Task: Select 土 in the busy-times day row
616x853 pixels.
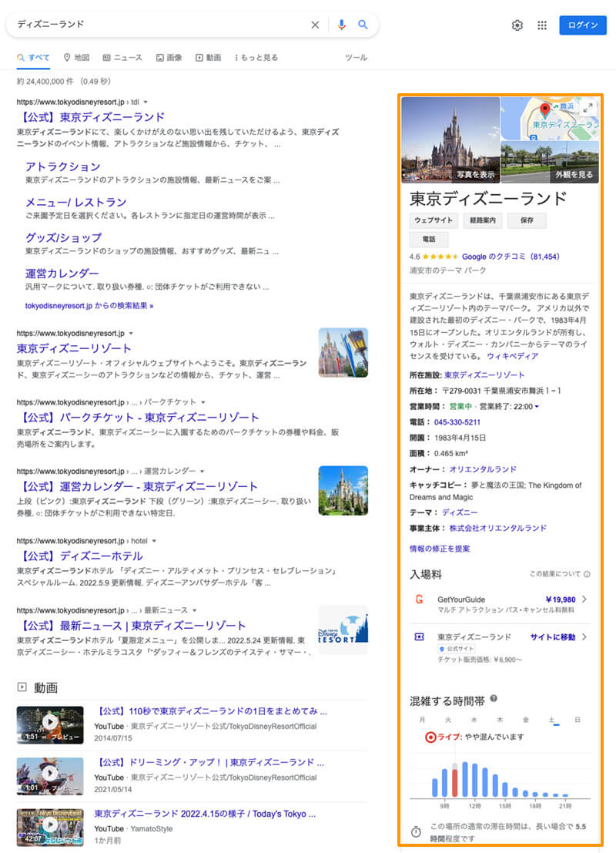Action: click(x=552, y=720)
